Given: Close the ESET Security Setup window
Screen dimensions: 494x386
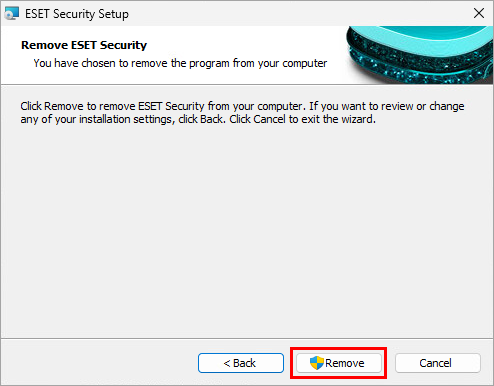Looking at the screenshot, I should point(479,13).
